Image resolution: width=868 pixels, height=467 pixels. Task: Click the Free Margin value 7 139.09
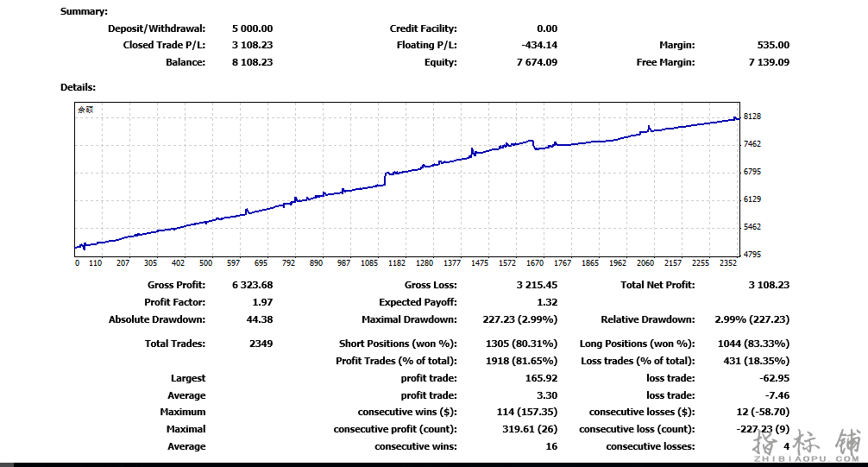(769, 62)
